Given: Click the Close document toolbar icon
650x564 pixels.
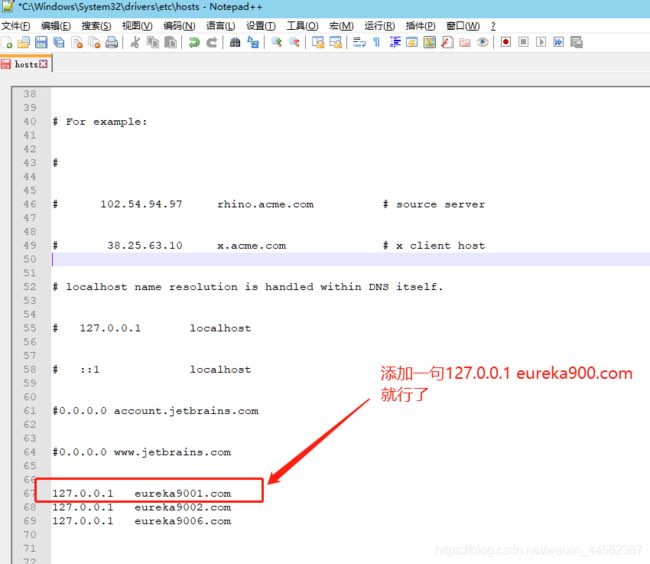Looking at the screenshot, I should pos(77,42).
